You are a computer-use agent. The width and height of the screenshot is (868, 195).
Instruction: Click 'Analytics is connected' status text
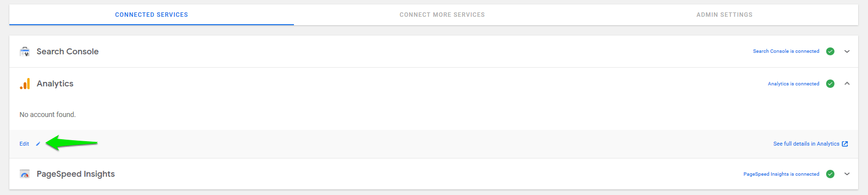(794, 84)
